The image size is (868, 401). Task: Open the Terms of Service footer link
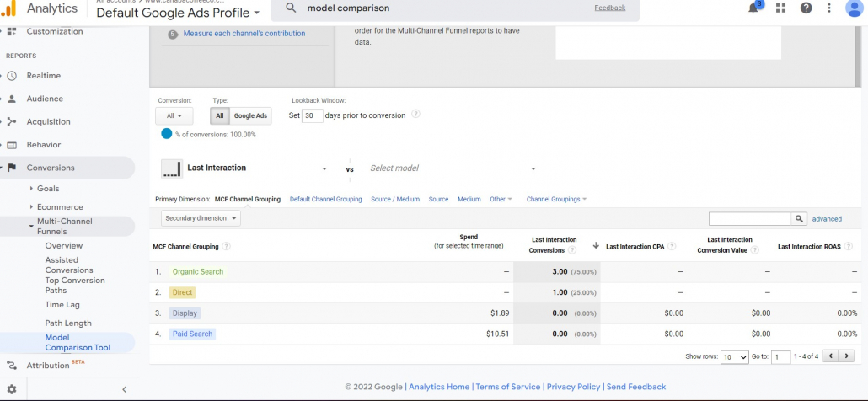[x=507, y=388]
